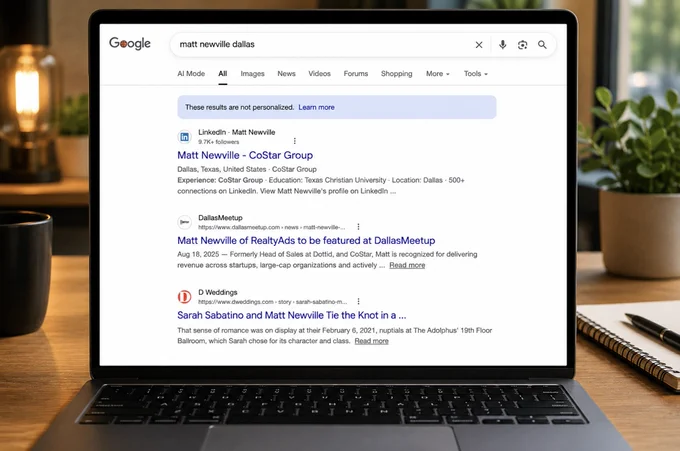
Task: Click 'Read more' under D Weddings snippet
Action: coord(372,341)
